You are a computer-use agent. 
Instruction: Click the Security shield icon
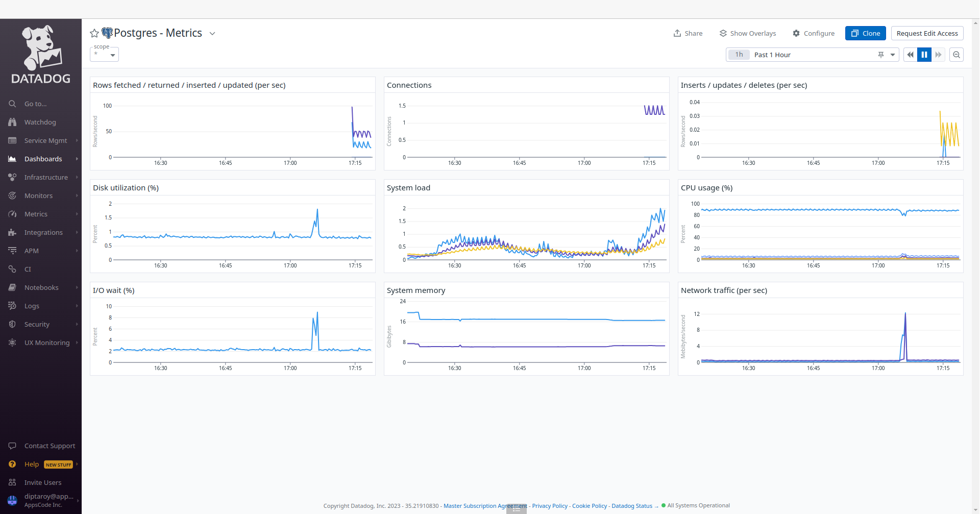point(12,324)
